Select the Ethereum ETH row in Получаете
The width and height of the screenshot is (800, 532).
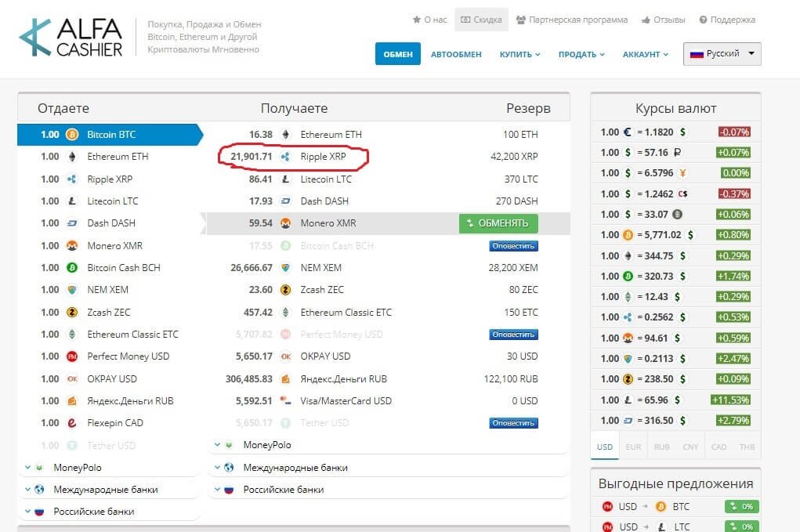388,135
